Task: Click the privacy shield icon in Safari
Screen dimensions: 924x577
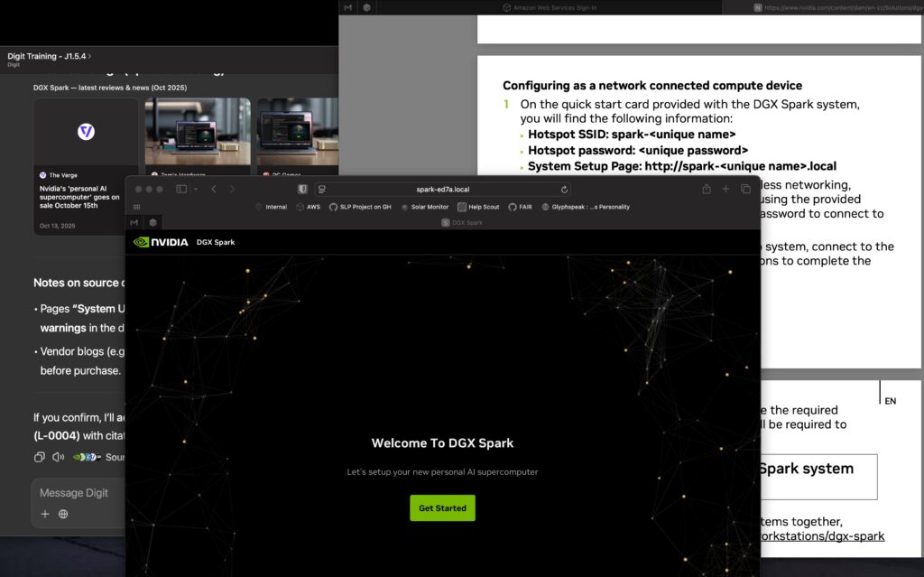Action: pos(302,189)
